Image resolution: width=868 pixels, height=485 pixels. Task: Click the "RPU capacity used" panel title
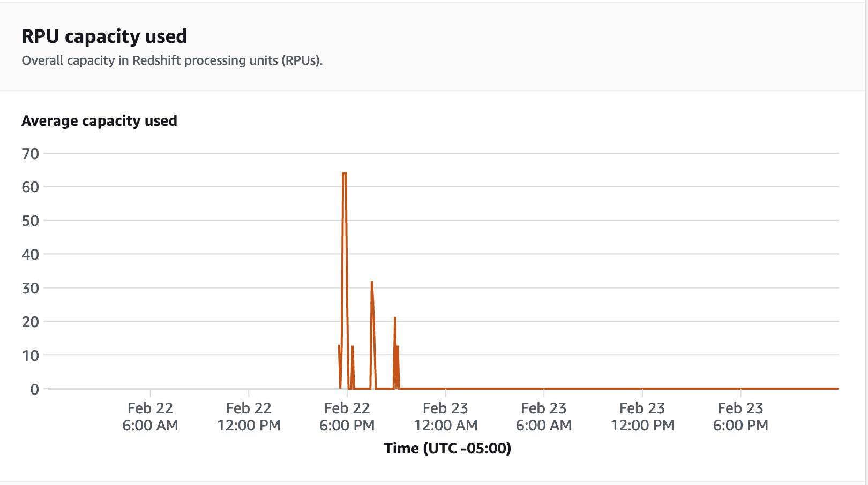click(x=104, y=36)
